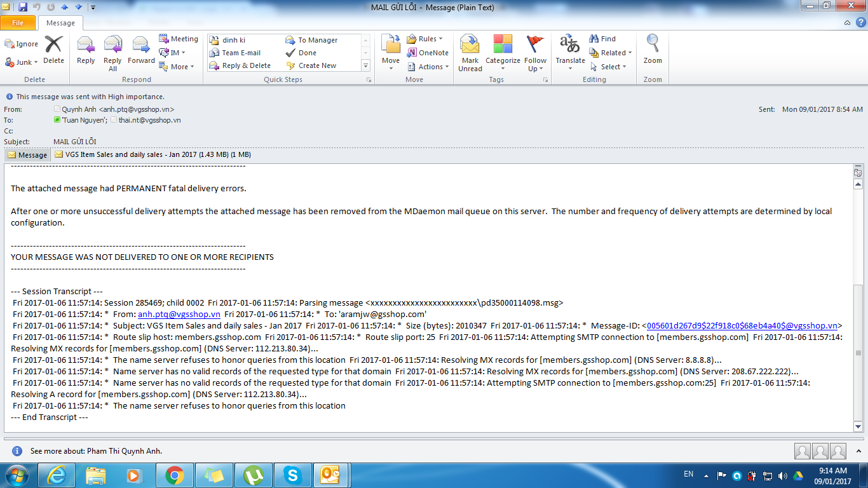The height and width of the screenshot is (488, 868).
Task: Switch to the Message ribbon tab
Action: coord(61,23)
